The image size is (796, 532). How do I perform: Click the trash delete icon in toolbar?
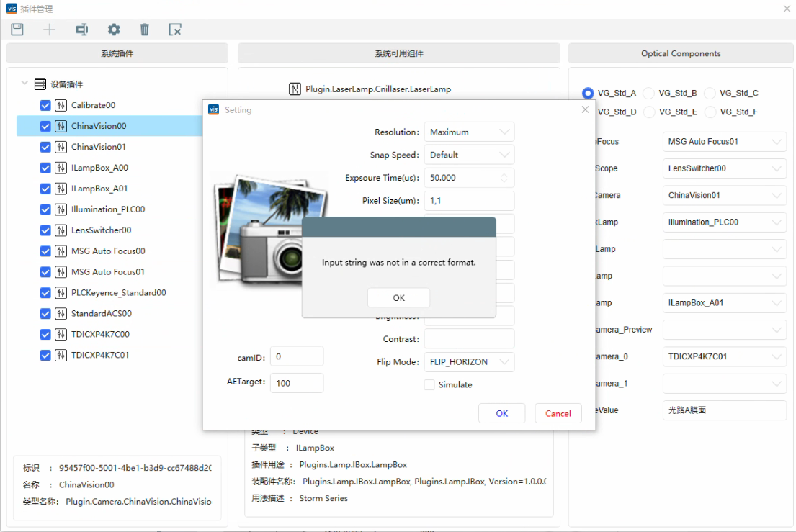pyautogui.click(x=145, y=30)
